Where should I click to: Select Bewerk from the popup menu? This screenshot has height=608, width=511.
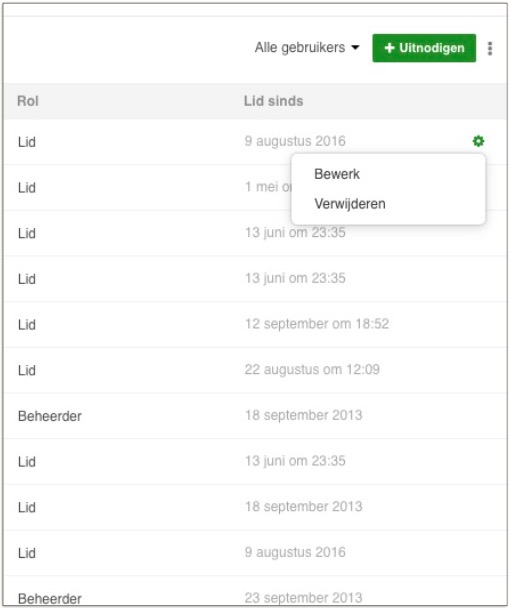point(337,174)
